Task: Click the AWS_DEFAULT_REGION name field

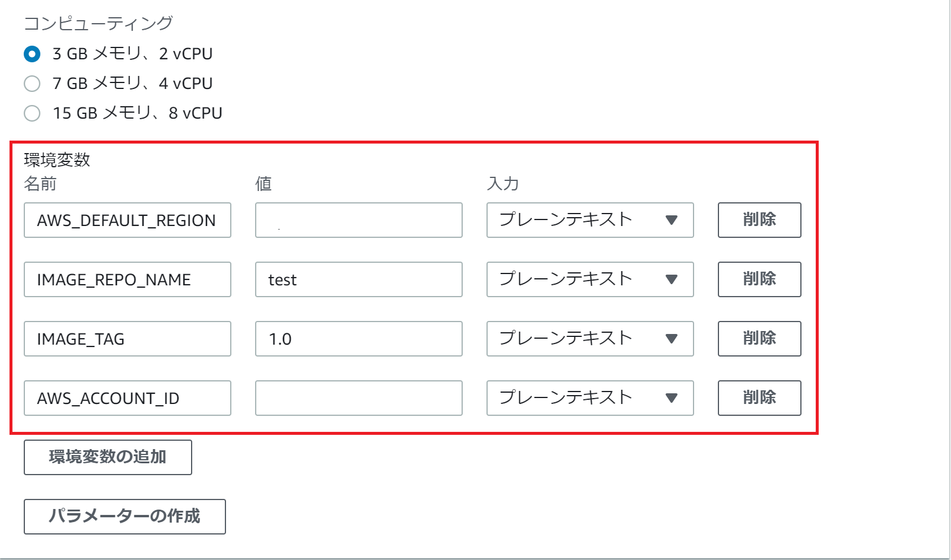Action: click(x=127, y=220)
